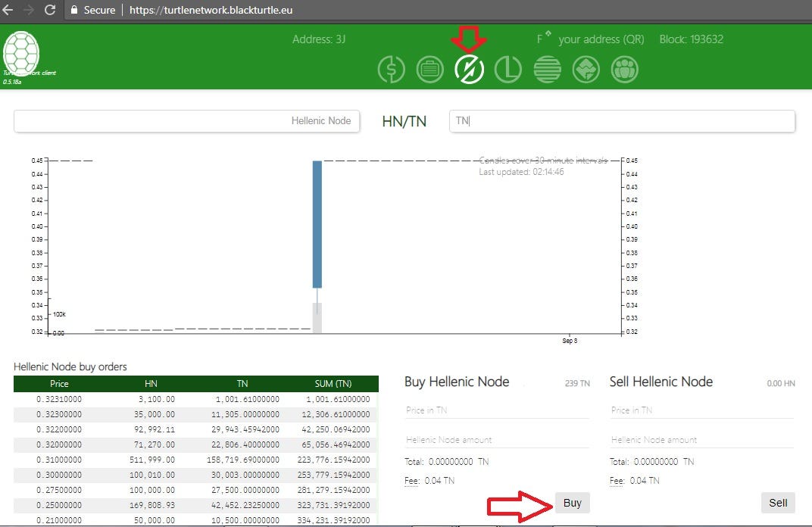Go back in browser
Image resolution: width=812 pixels, height=527 pixels.
pos(8,10)
